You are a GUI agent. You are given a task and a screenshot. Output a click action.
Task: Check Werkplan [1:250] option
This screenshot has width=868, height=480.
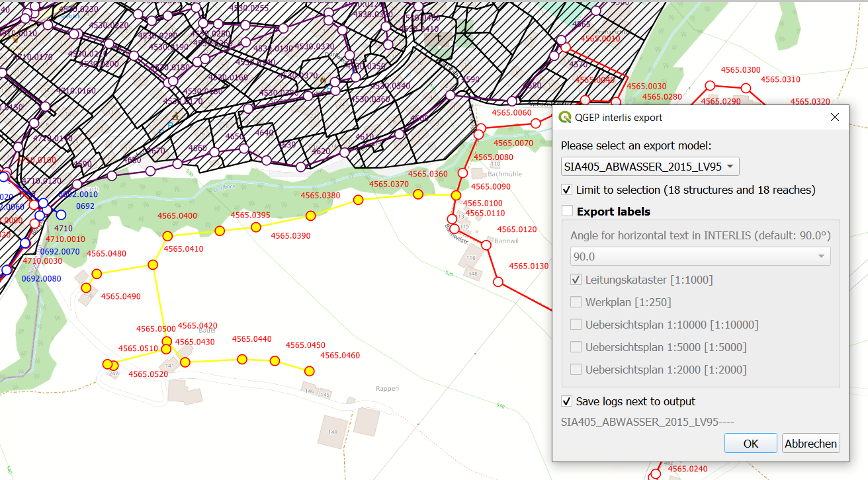(x=576, y=302)
